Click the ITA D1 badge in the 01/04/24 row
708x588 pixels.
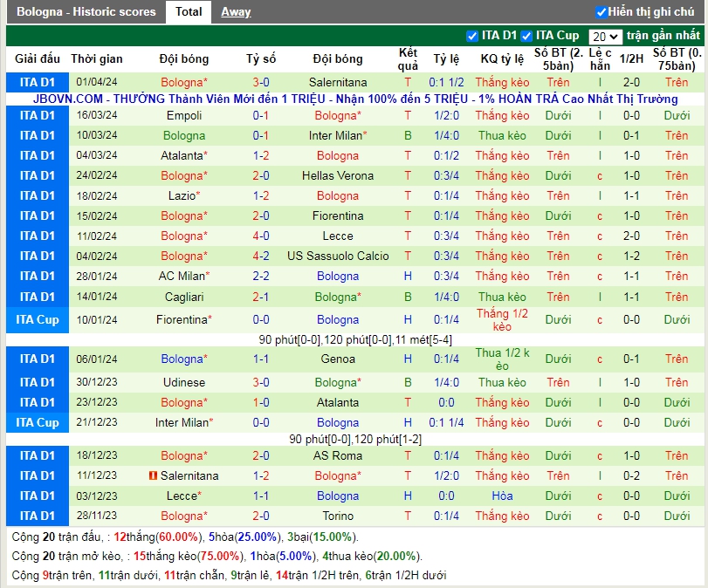37,82
